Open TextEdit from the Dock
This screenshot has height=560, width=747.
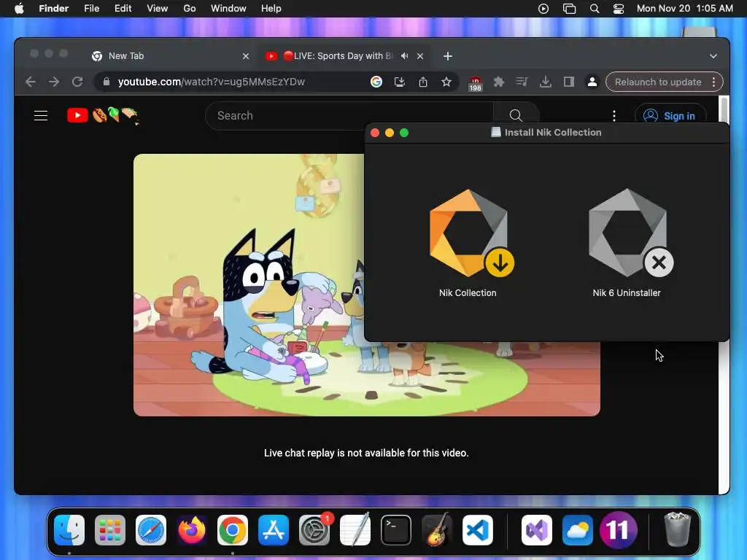[x=355, y=530]
